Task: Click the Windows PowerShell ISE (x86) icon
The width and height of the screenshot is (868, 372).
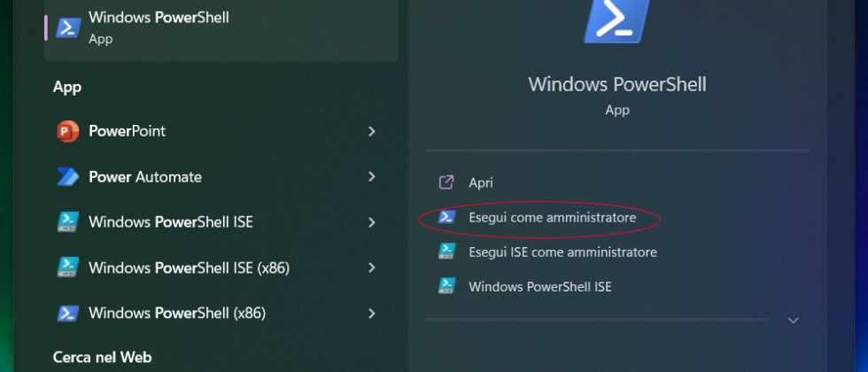Action: click(x=68, y=267)
